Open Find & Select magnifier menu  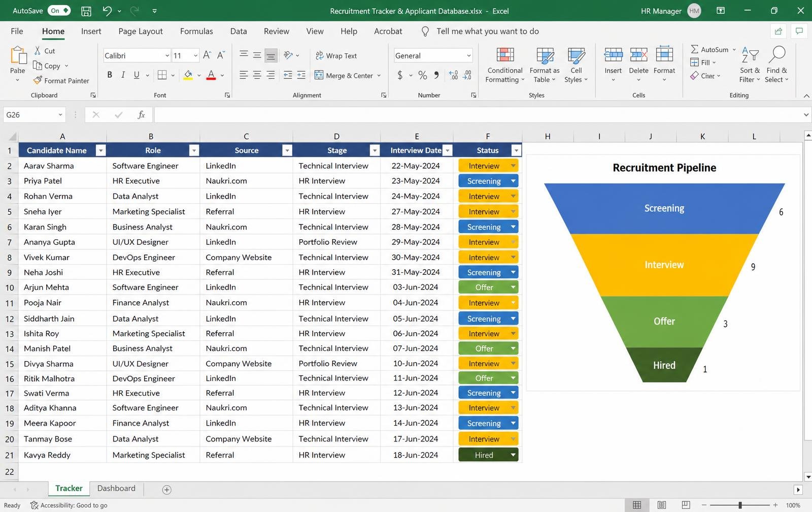(x=776, y=64)
